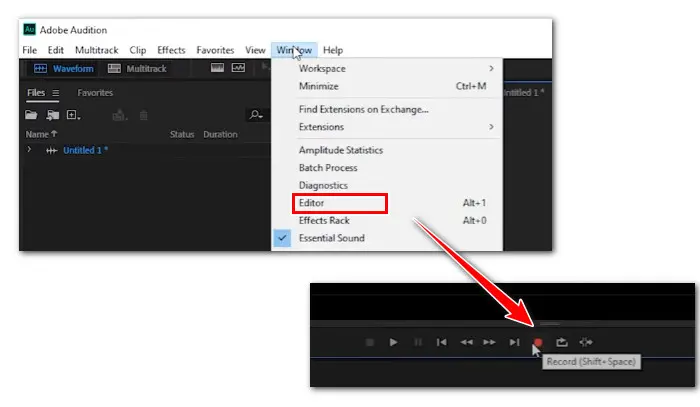Click the Rewind button
700x407 pixels.
pyautogui.click(x=467, y=342)
